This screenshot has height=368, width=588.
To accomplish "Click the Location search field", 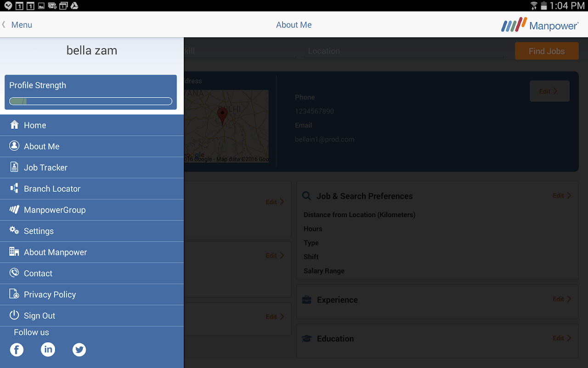I will 404,51.
